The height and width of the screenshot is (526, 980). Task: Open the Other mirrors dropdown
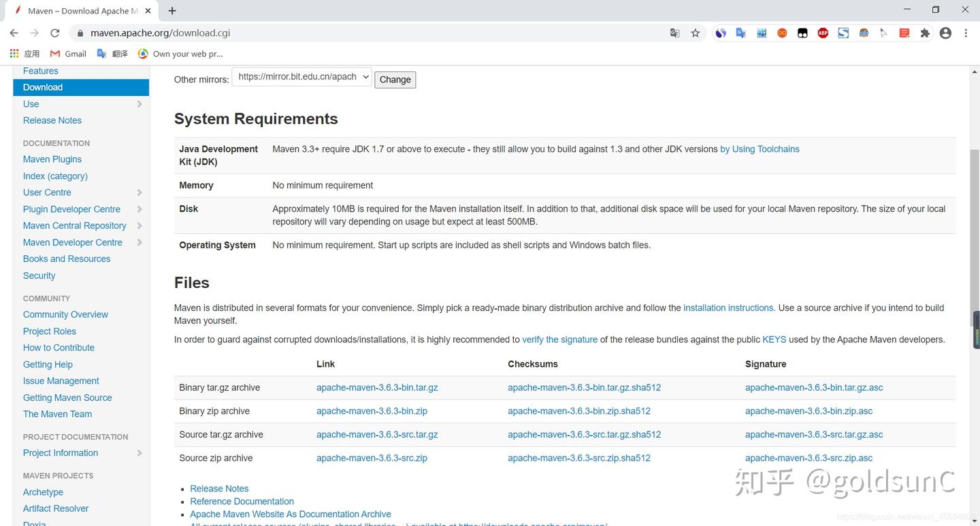click(x=302, y=77)
